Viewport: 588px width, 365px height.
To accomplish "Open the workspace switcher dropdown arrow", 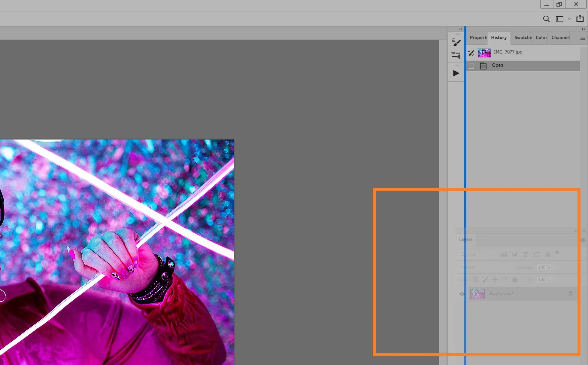I will click(570, 19).
